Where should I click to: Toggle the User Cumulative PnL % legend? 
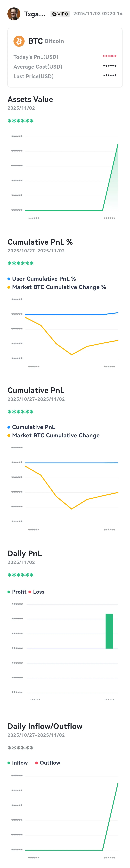click(x=42, y=279)
